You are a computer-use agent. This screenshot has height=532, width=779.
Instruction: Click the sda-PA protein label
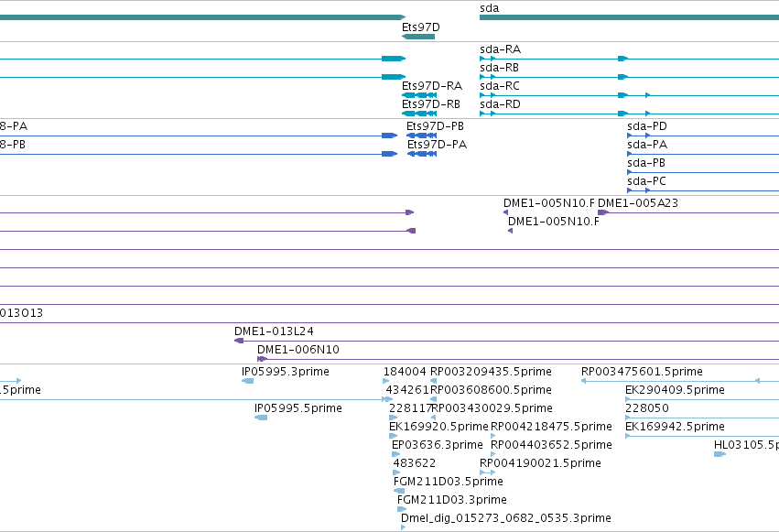(647, 145)
